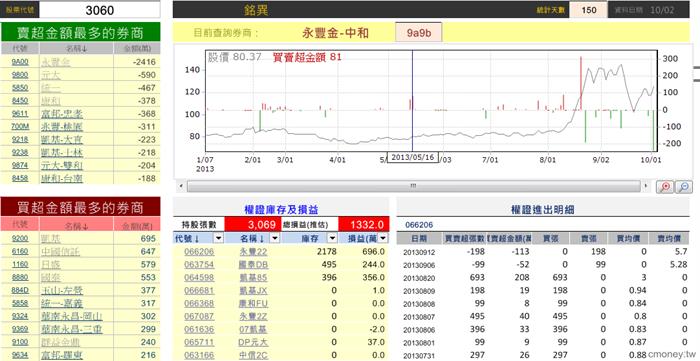Open broker link 玉山-左營
Screen dimensions: 700x361
coord(62,290)
